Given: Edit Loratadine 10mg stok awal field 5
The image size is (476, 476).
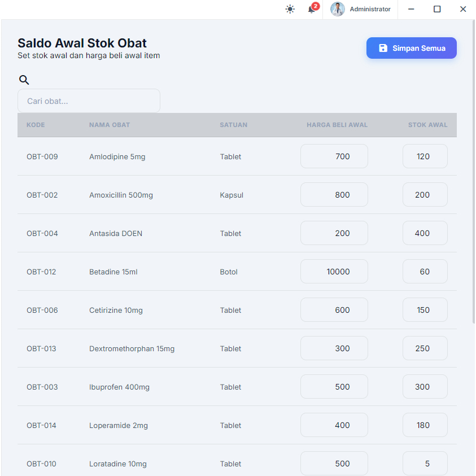Looking at the screenshot, I should tap(425, 463).
